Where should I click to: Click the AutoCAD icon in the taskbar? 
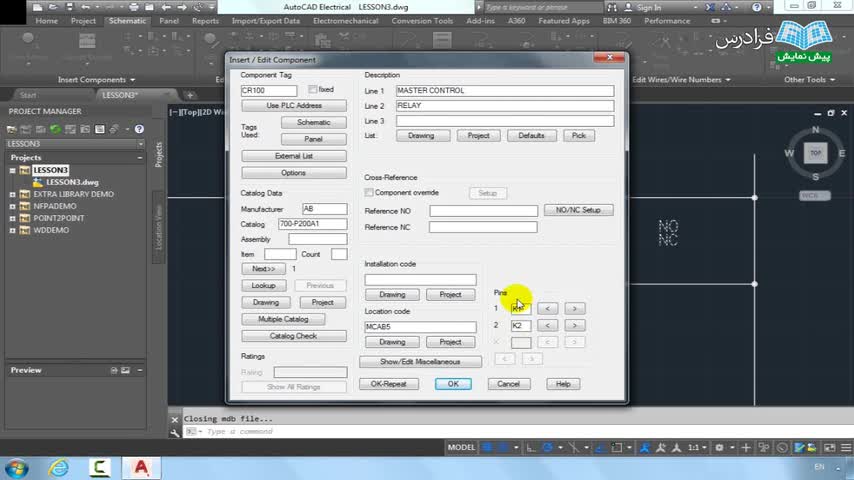(141, 468)
